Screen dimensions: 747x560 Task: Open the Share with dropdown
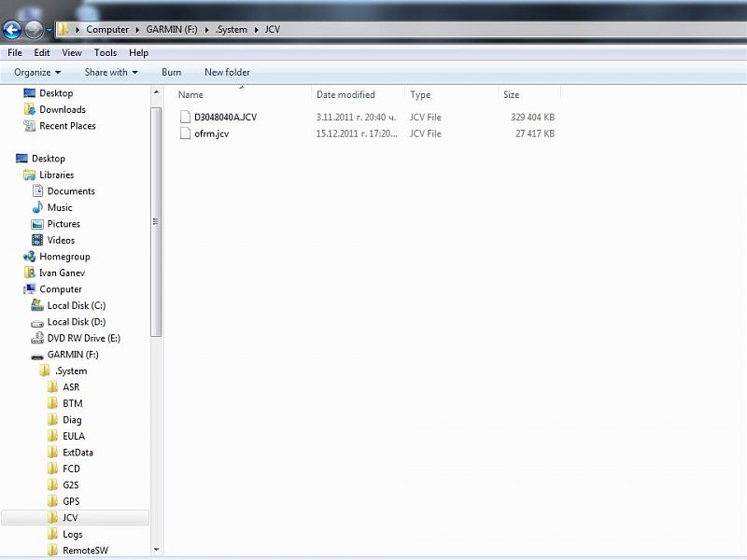[x=111, y=73]
